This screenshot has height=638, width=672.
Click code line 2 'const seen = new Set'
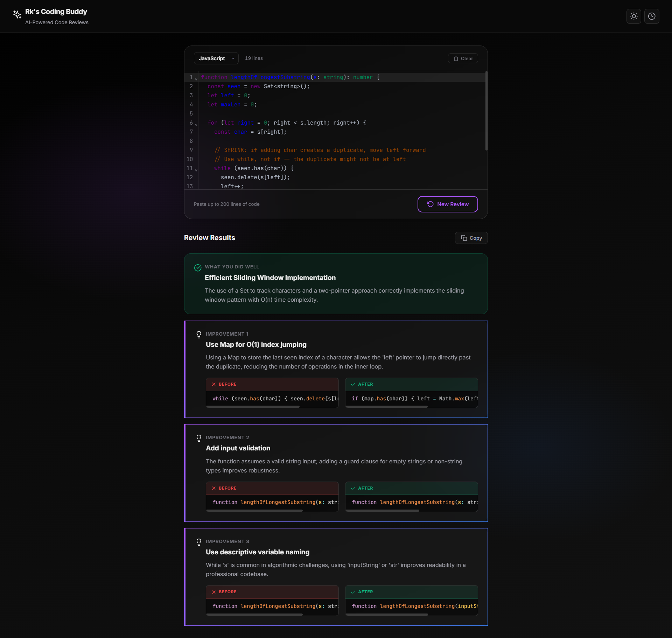[258, 86]
